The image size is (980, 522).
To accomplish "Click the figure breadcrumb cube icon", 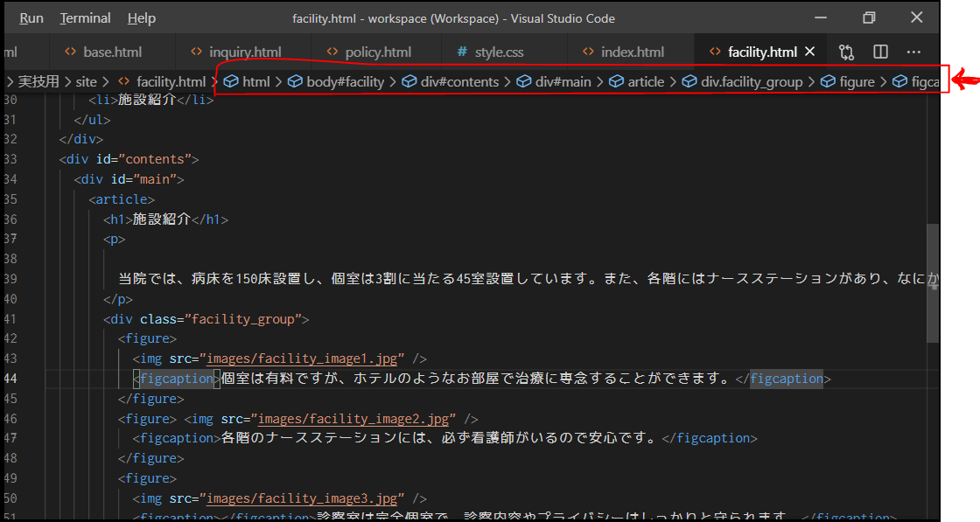I will (828, 81).
